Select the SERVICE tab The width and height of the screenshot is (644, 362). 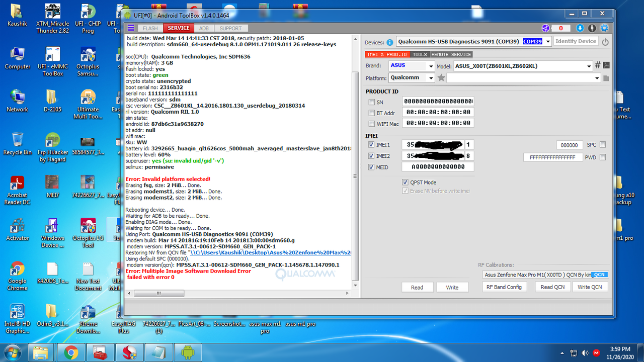(179, 28)
